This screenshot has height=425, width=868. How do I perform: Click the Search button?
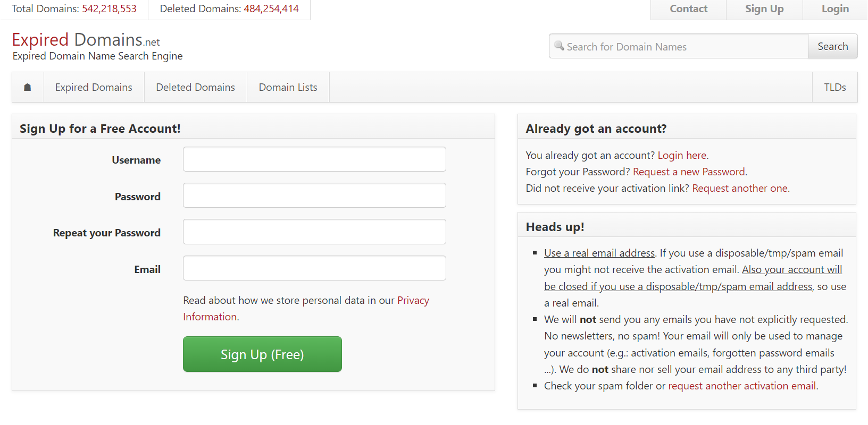click(x=833, y=46)
